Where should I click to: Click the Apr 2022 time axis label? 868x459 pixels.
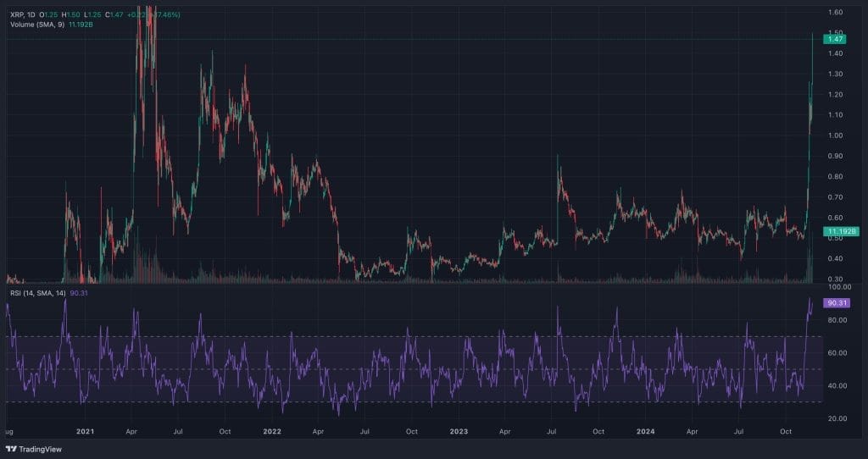(x=318, y=431)
